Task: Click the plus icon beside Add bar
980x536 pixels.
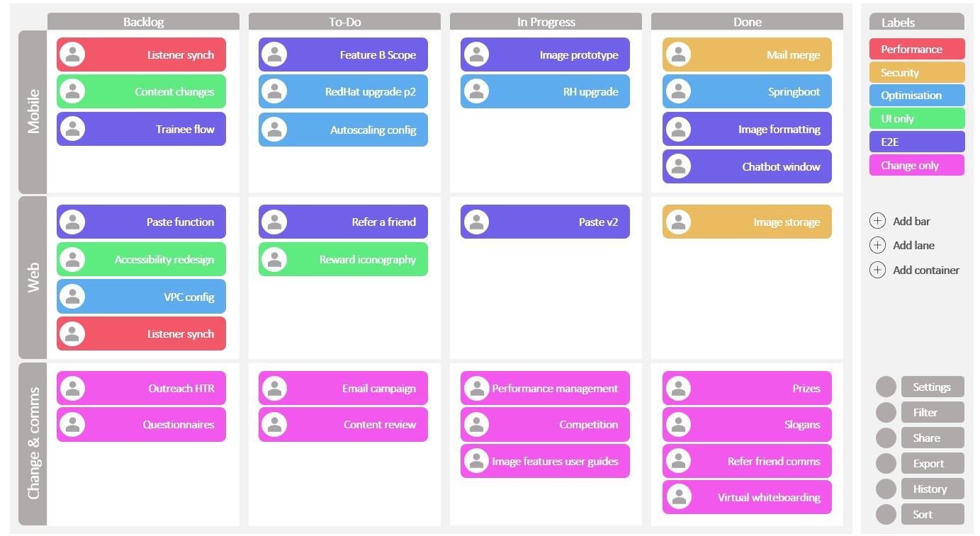Action: click(877, 221)
